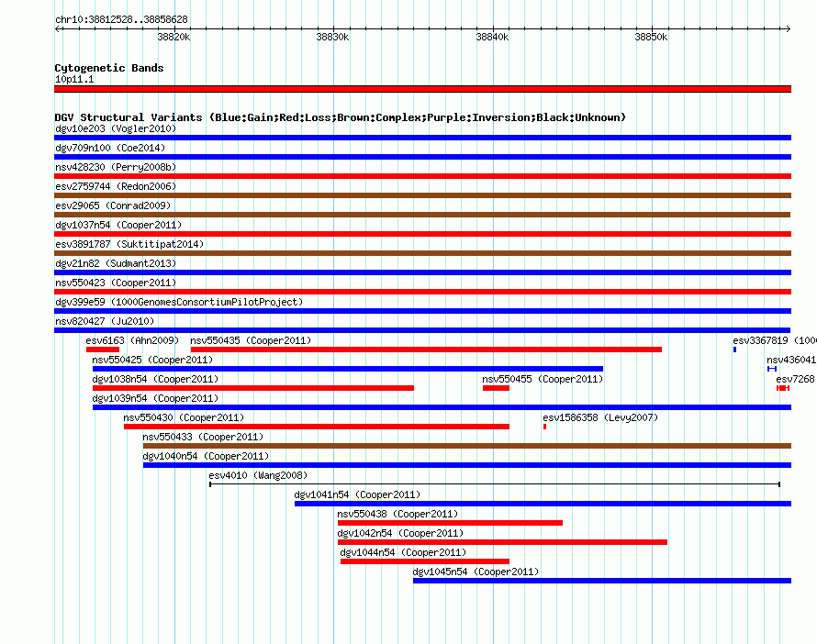This screenshot has height=644, width=817.
Task: Select esv29065 (Conrad2009) label
Action: [x=113, y=205]
